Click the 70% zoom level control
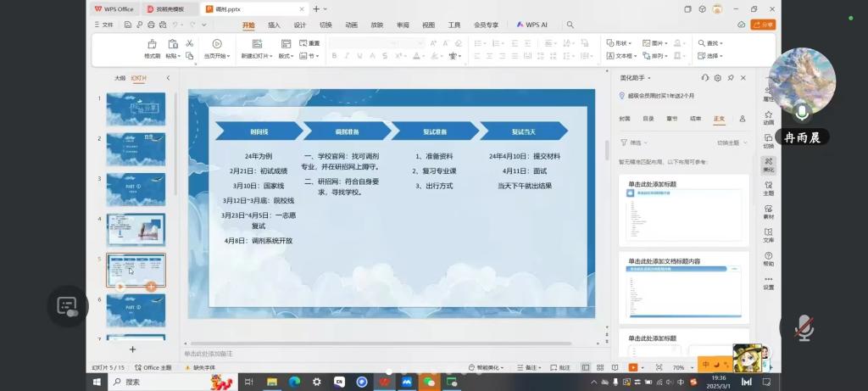868x391 pixels. (x=678, y=367)
